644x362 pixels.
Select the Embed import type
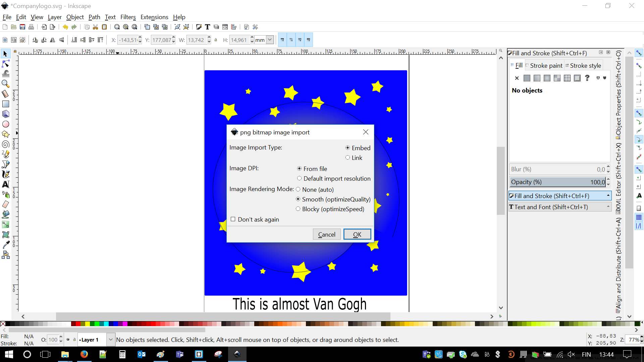pos(358,148)
